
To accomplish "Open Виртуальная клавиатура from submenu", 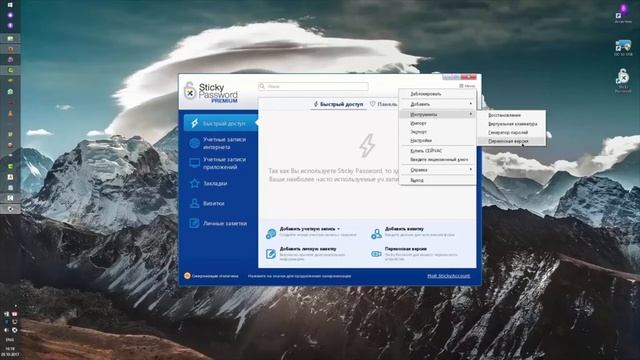I will pos(511,124).
